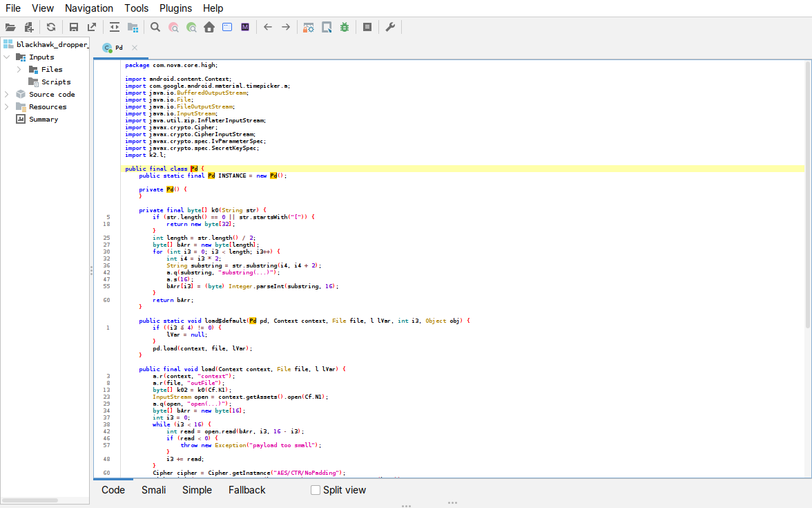Open class search with the pink magnifier icon
812x508 pixels.
tap(173, 28)
